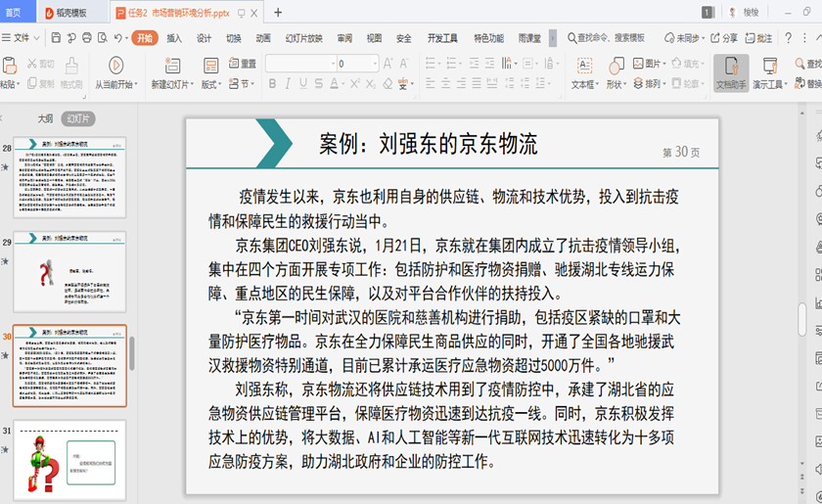Image resolution: width=822 pixels, height=504 pixels.
Task: Switch to the 插入 ribbon tab
Action: (x=174, y=38)
